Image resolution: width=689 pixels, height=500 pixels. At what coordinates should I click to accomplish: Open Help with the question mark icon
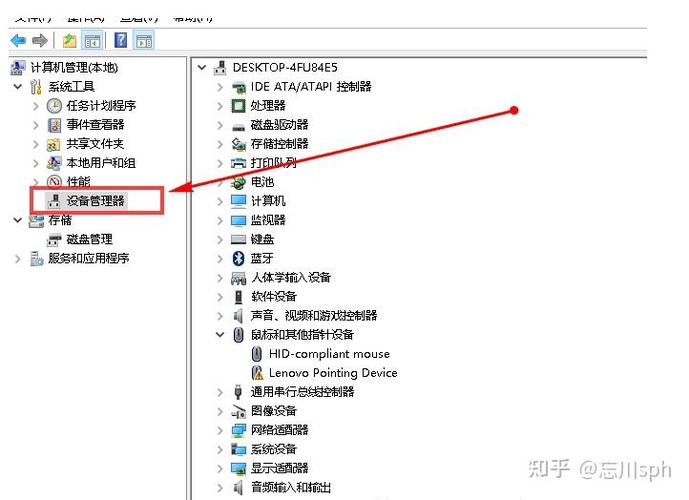[x=120, y=40]
